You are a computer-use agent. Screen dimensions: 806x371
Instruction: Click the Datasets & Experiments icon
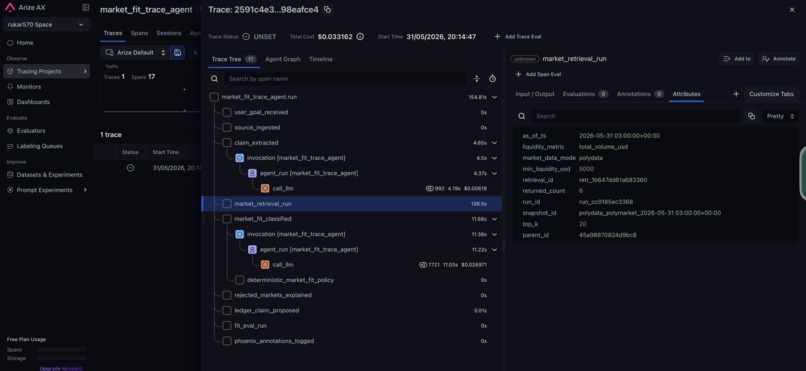(10, 175)
